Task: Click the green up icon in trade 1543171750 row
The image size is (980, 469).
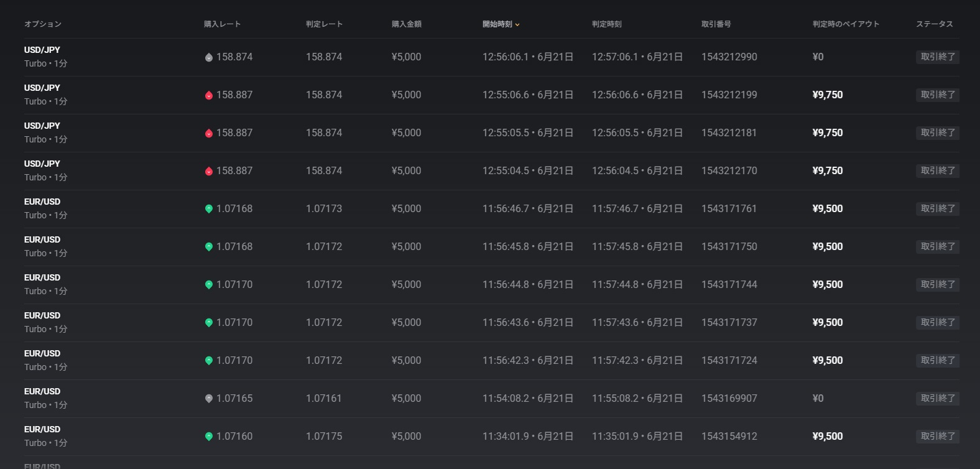Action: coord(209,247)
